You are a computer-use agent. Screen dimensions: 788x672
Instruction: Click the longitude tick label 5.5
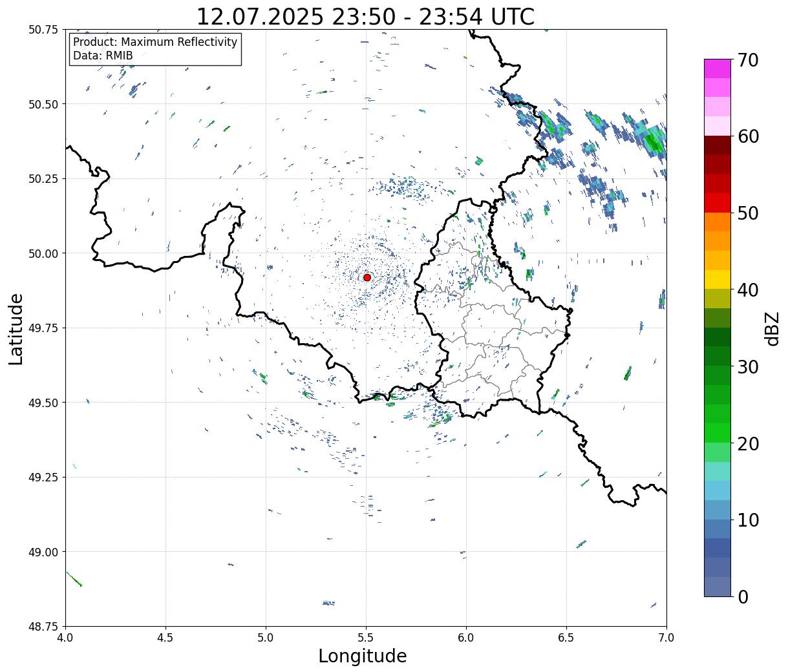point(366,638)
